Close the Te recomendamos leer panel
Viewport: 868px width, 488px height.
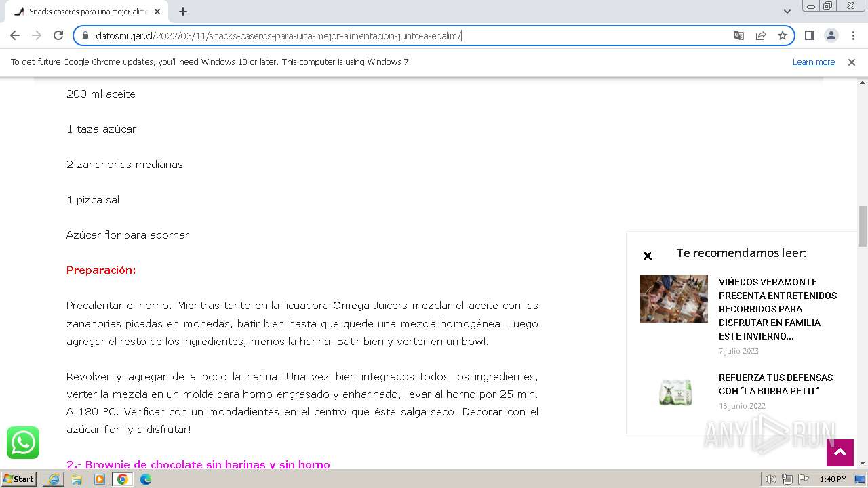(x=647, y=256)
